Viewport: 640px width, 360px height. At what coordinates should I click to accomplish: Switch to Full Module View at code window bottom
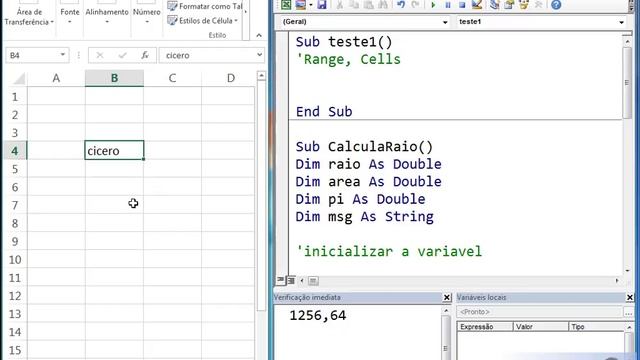tap(291, 280)
